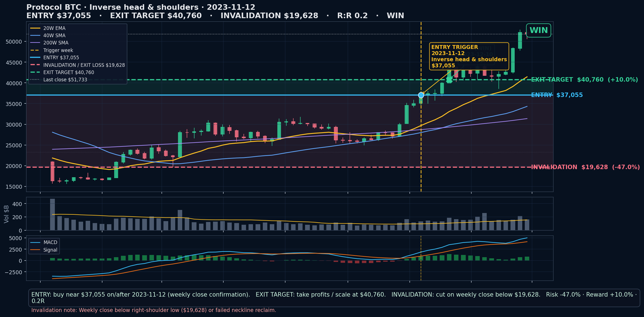Click 'INVALIDATION $19,628' in the header line
The height and width of the screenshot is (317, 644).
[x=269, y=16]
